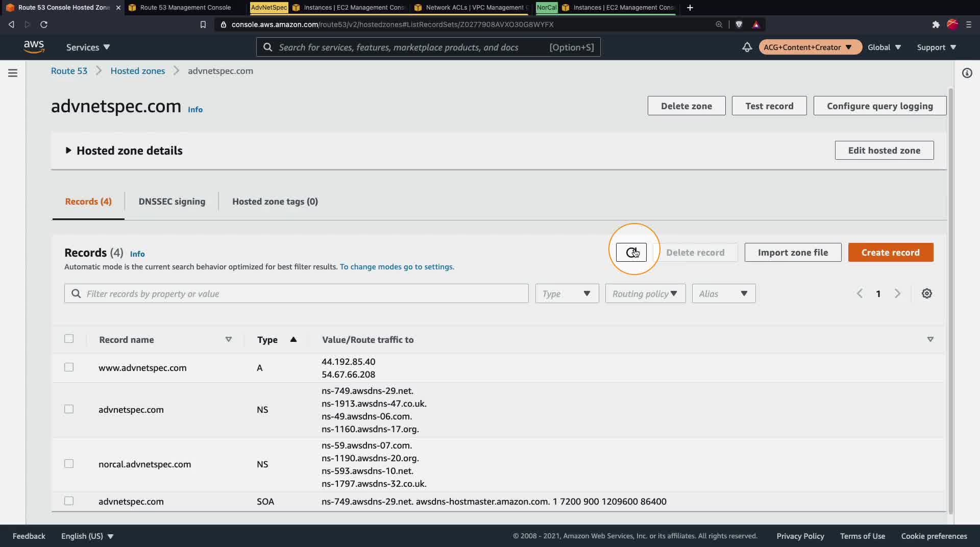The image size is (980, 547).
Task: Open the Routing policy filter dropdown
Action: [646, 293]
